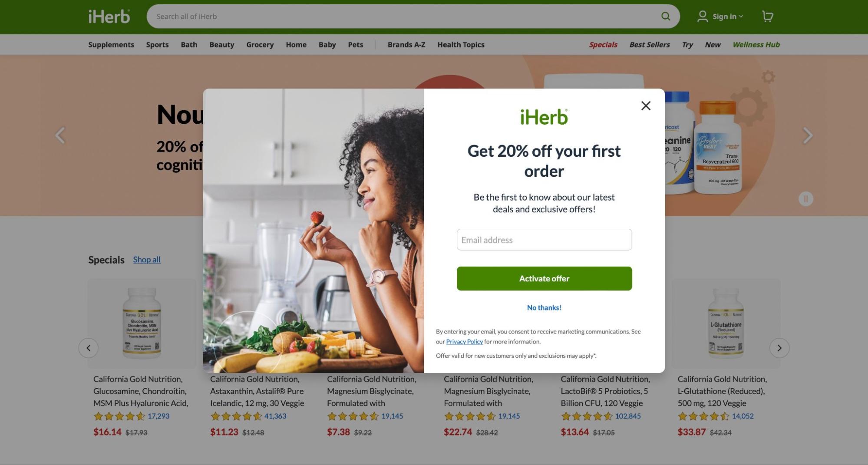Open the Privacy Policy link

coord(464,342)
